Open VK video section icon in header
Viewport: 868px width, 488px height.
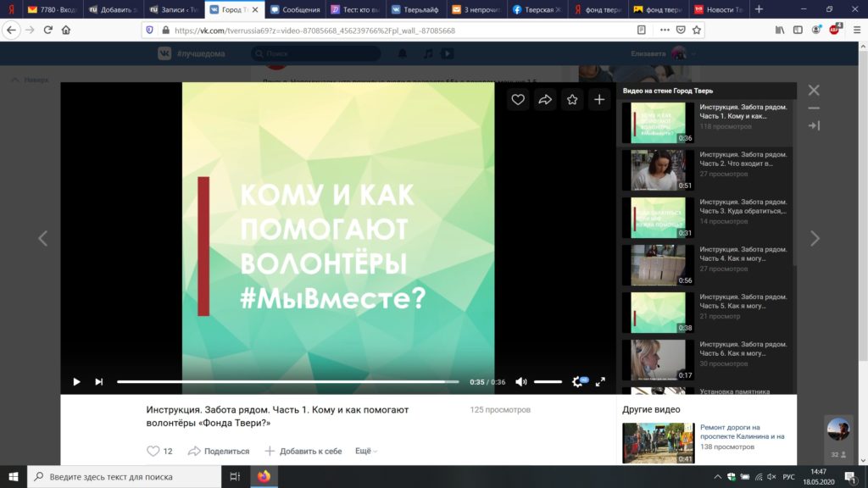(x=446, y=53)
